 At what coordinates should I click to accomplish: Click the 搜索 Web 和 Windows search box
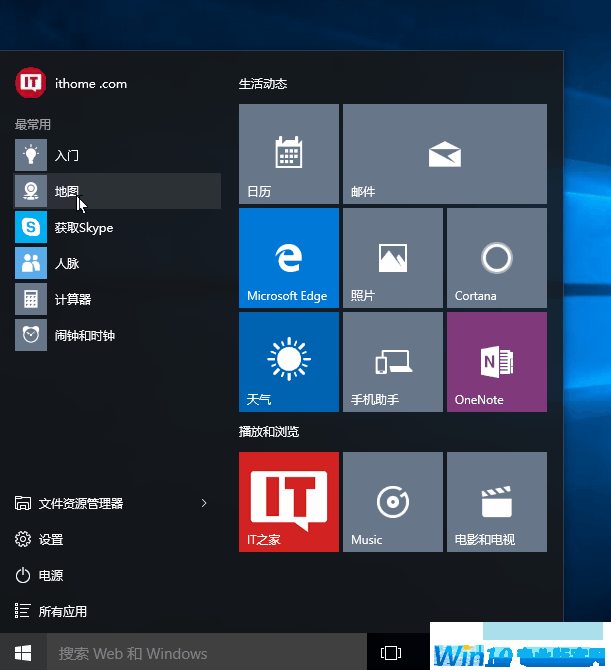[207, 653]
